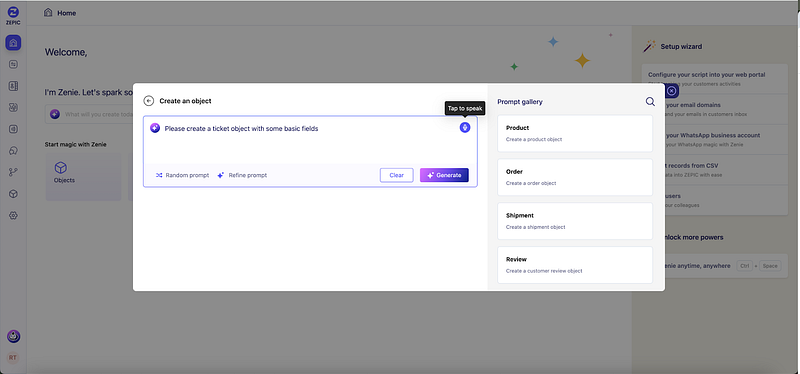Viewport: 800px width, 374px height.
Task: Tap the microphone speak icon
Action: [465, 128]
